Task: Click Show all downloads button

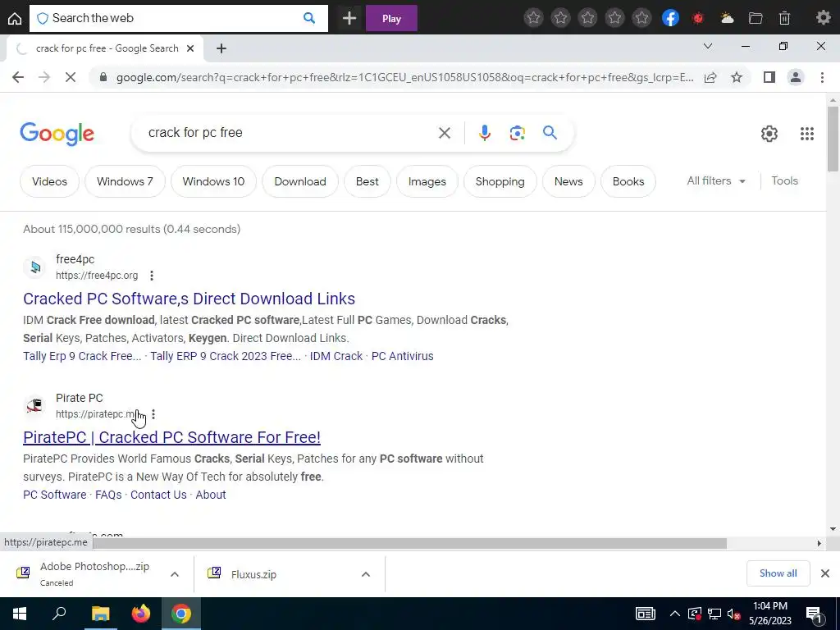Action: pyautogui.click(x=778, y=573)
